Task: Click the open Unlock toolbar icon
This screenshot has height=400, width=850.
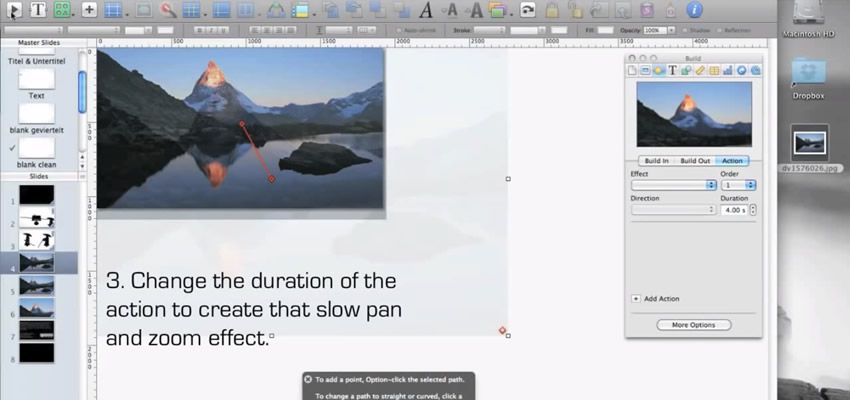Action: pyautogui.click(x=574, y=9)
